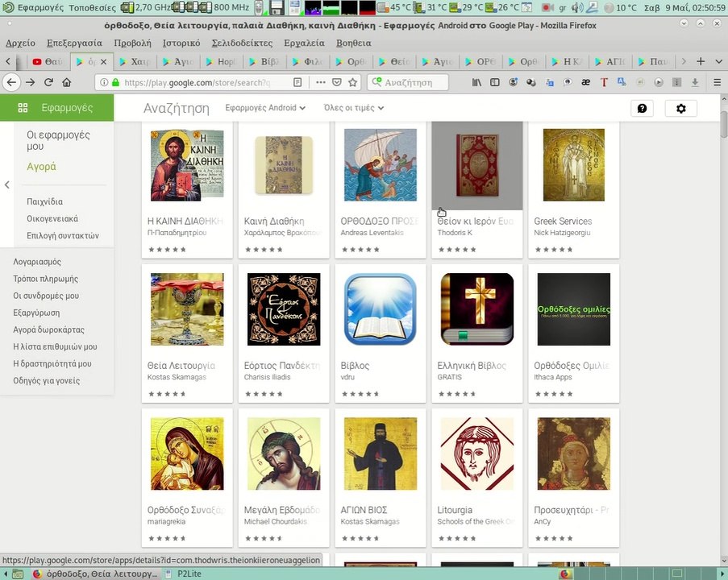Open the Σελιδοδείκτες menu
Screen dimensions: 728x580
[242, 43]
